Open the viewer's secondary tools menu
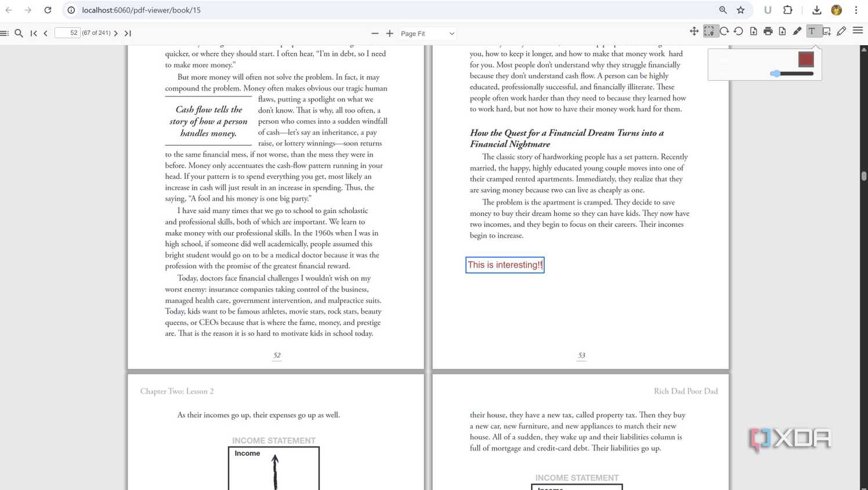 point(858,31)
